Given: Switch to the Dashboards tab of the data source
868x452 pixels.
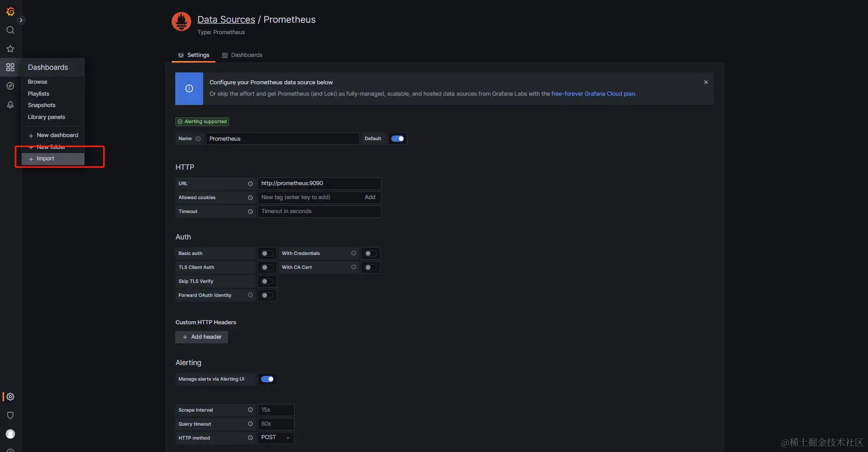Looking at the screenshot, I should (242, 55).
